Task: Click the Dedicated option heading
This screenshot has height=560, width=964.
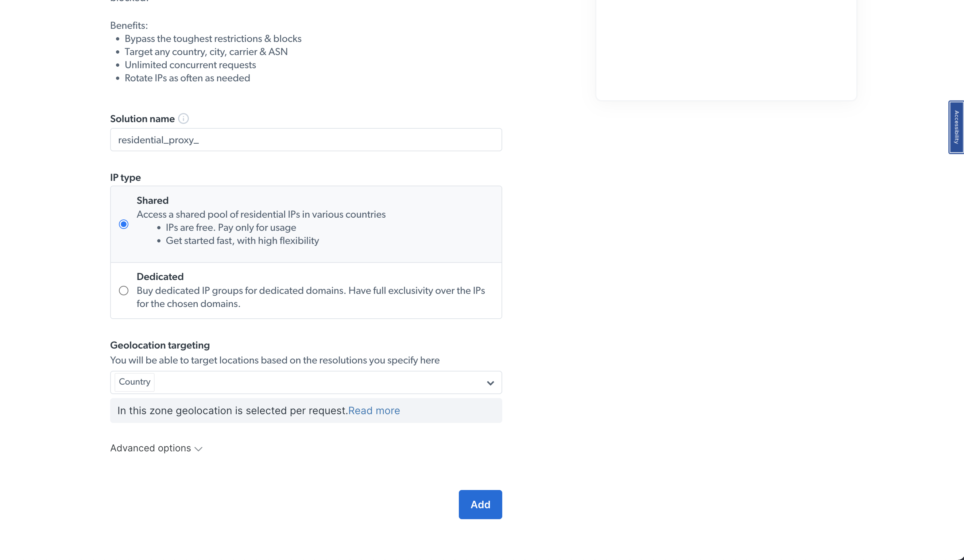Action: click(x=160, y=277)
